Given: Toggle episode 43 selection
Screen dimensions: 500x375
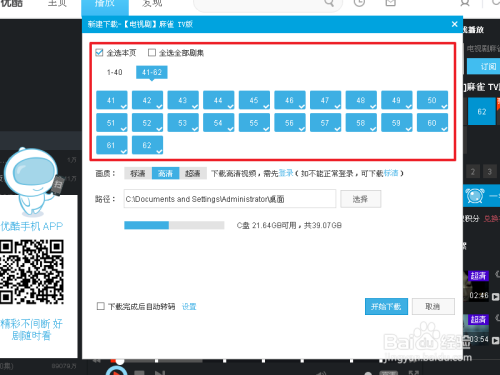Looking at the screenshot, I should click(183, 100).
